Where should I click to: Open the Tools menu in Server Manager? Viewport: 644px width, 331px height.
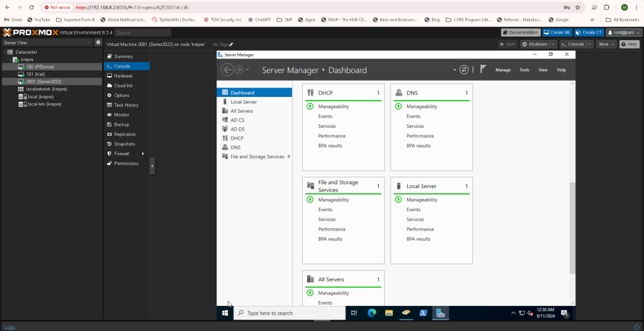click(x=524, y=70)
